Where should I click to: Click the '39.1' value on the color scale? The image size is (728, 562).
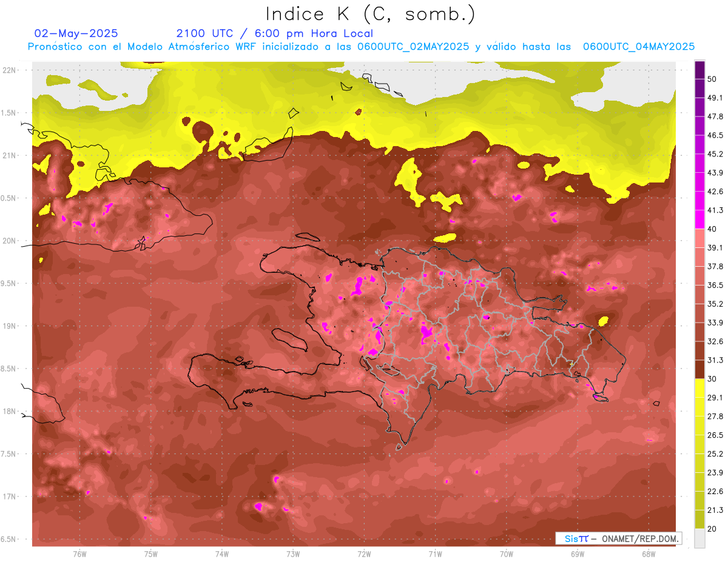[715, 247]
